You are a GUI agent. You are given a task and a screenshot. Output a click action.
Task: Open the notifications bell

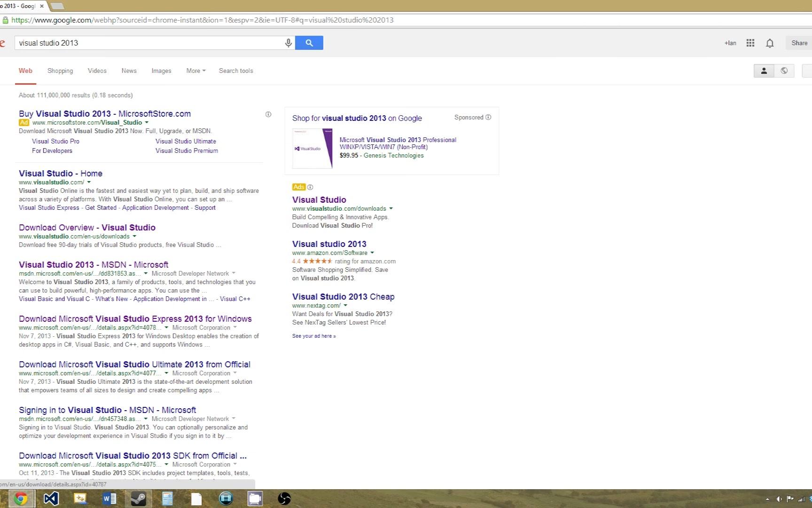click(x=770, y=43)
